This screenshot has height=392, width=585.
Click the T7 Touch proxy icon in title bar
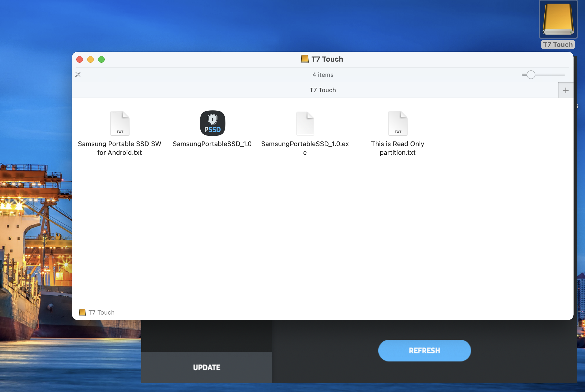pos(304,59)
